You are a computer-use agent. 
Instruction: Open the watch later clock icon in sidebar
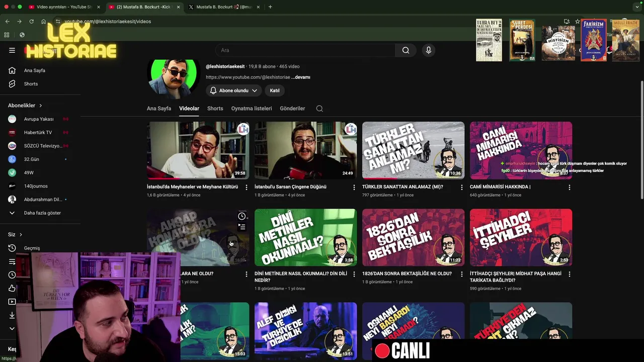click(12, 275)
